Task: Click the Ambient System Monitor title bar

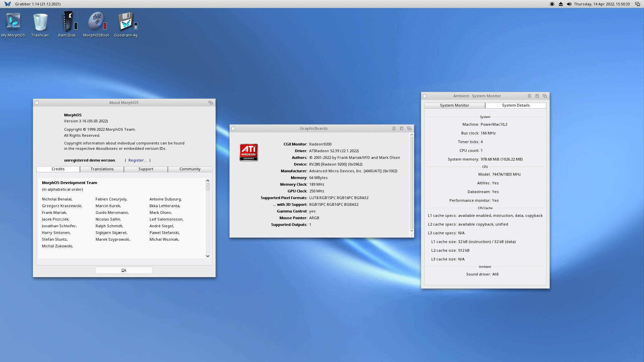Action: click(477, 96)
